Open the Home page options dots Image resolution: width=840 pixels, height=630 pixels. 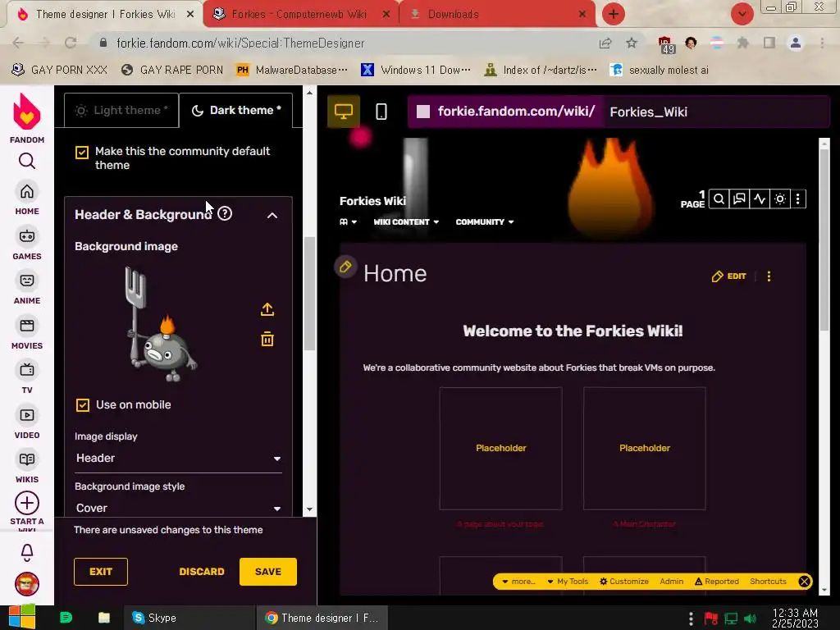[769, 276]
